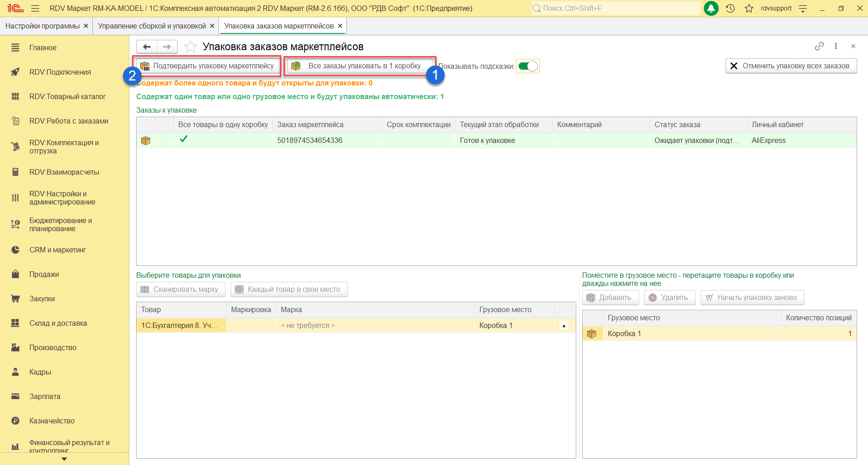Screen dimensions: 868x465
Task: Toggle the show hints switch off
Action: point(528,66)
